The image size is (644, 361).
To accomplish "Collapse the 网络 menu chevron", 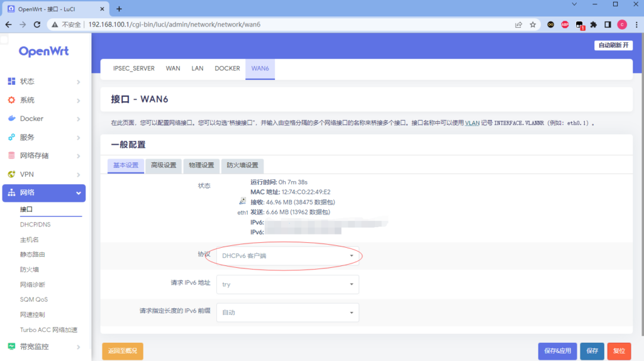I will coord(78,193).
